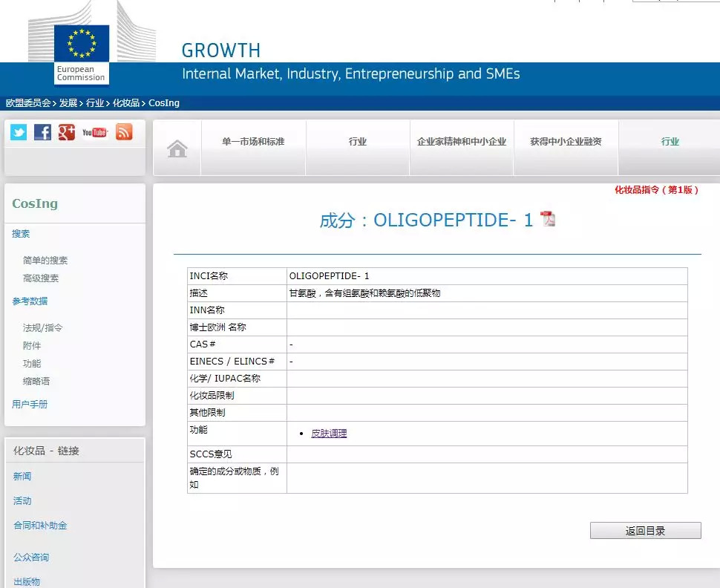Click the CAS # row label
720x588 pixels.
(x=203, y=344)
